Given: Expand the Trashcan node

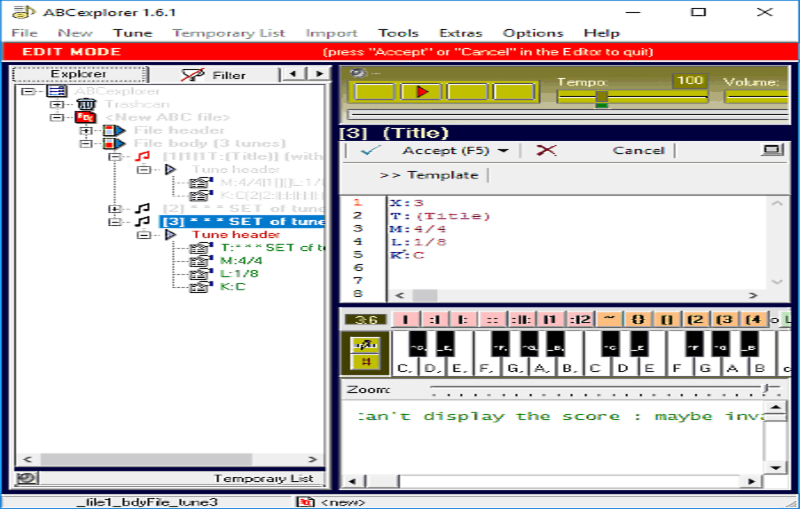Looking at the screenshot, I should pyautogui.click(x=57, y=105).
